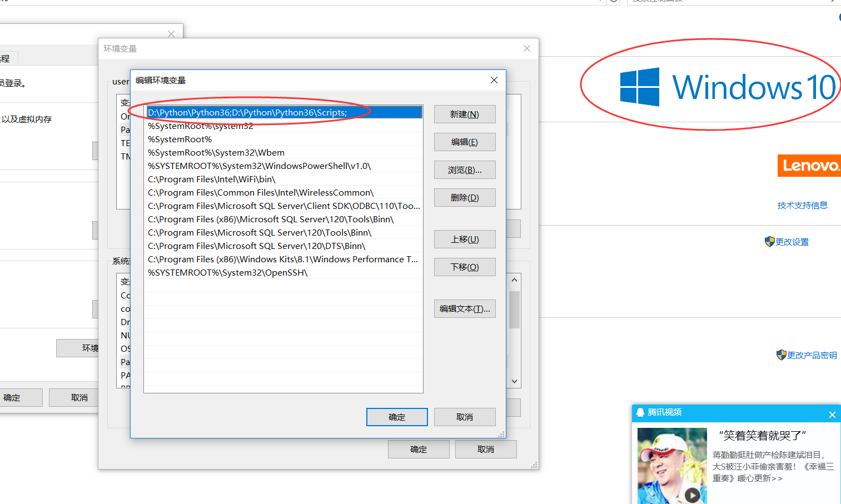
Task: Open the "笑着笑着就哭了" headline
Action: (x=762, y=436)
